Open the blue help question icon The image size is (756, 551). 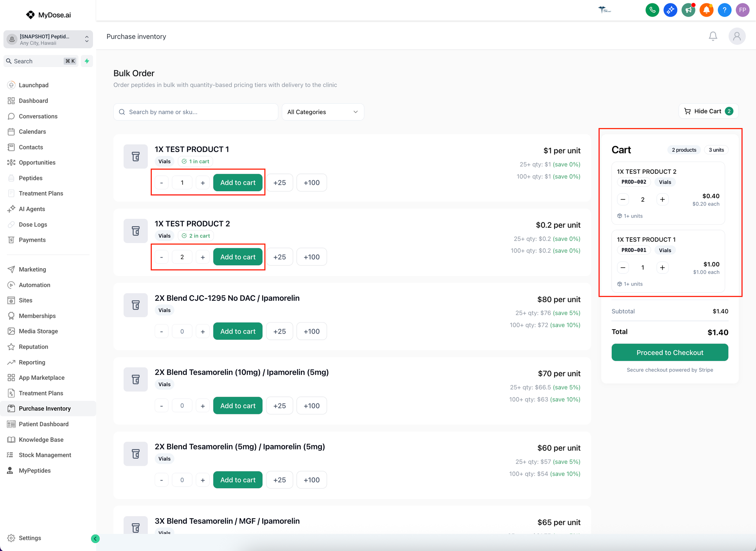coord(724,10)
